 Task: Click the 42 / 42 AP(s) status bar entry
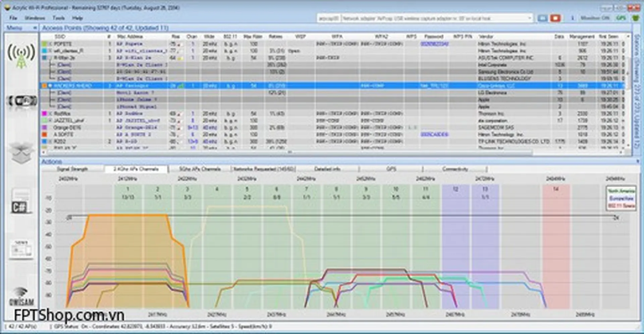[22, 326]
